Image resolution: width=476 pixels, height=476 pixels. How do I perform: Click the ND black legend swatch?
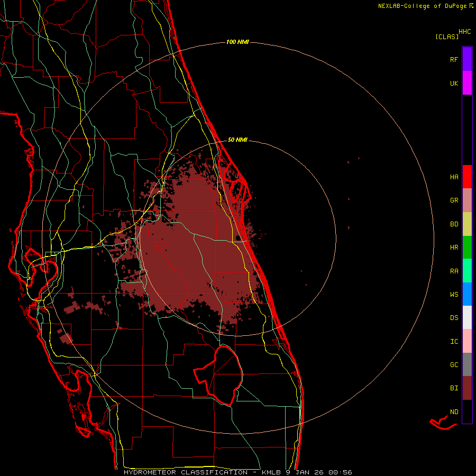pos(467,411)
